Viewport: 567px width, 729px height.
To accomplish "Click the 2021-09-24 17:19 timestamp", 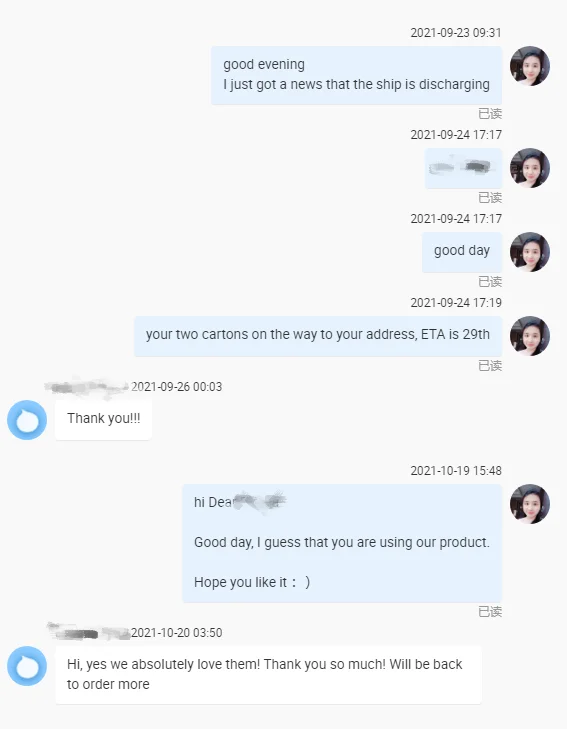I will (x=456, y=303).
